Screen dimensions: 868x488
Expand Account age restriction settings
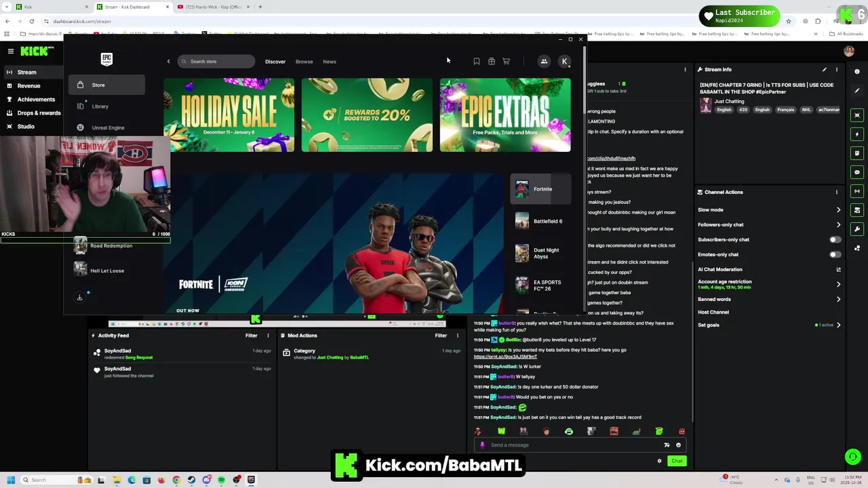click(x=838, y=284)
